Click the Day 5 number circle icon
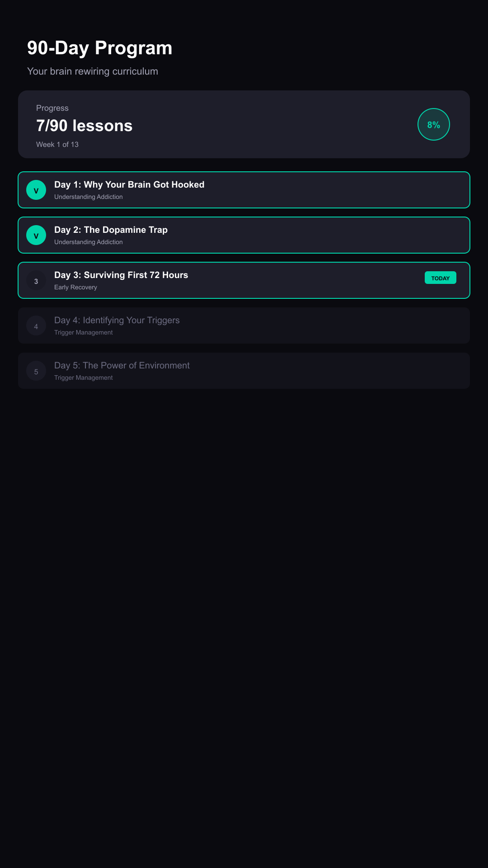 tap(36, 371)
